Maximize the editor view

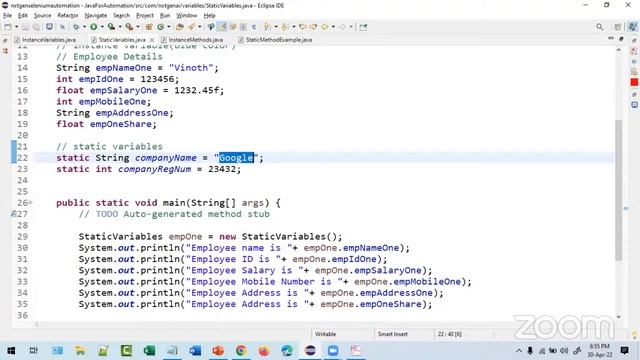(x=621, y=39)
